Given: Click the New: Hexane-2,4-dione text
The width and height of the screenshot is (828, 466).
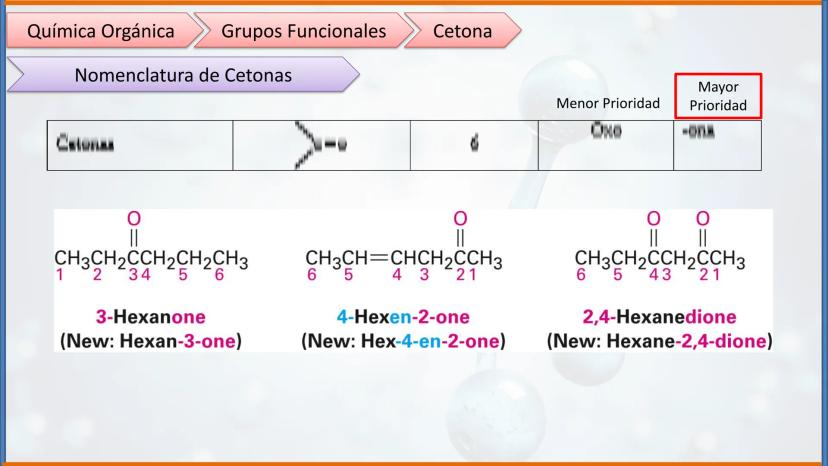Looking at the screenshot, I should point(660,341).
